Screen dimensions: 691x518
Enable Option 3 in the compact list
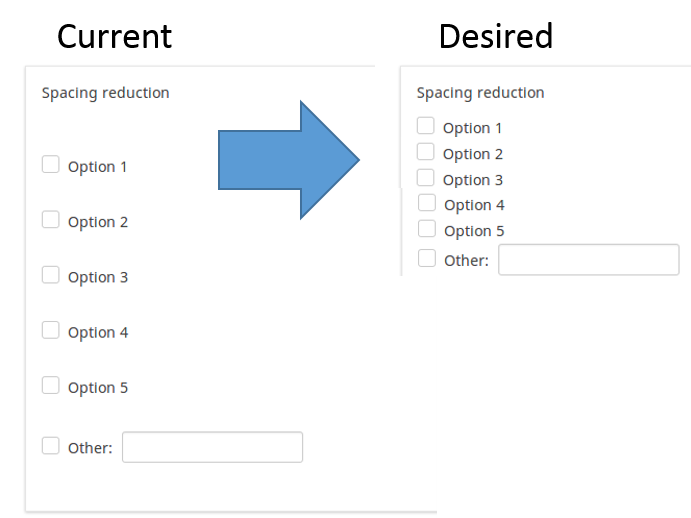426,178
